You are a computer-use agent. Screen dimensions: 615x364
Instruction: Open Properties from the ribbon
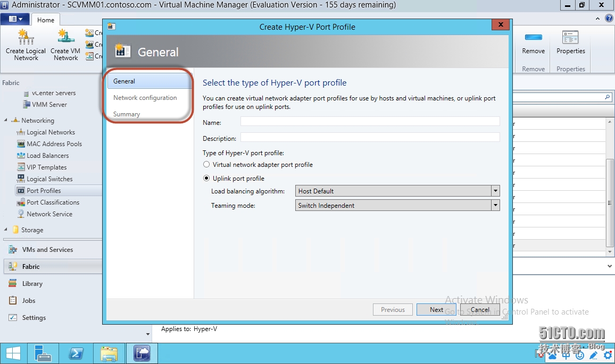(570, 43)
